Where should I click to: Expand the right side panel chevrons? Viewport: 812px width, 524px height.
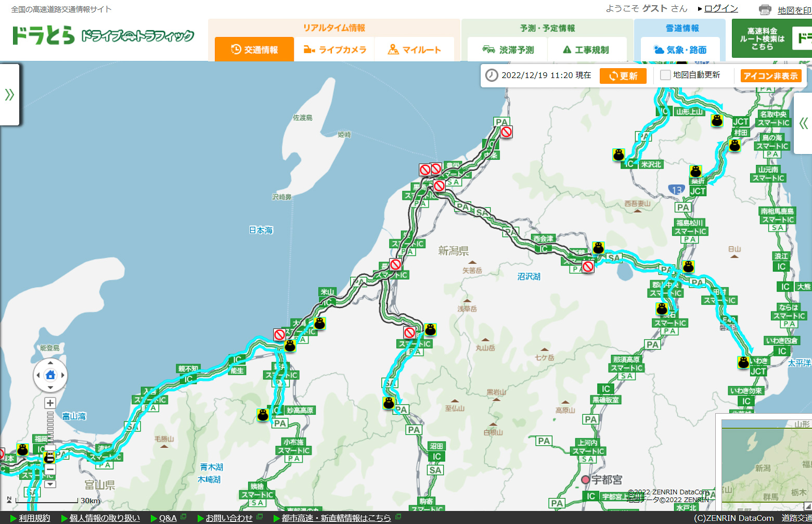click(x=804, y=123)
